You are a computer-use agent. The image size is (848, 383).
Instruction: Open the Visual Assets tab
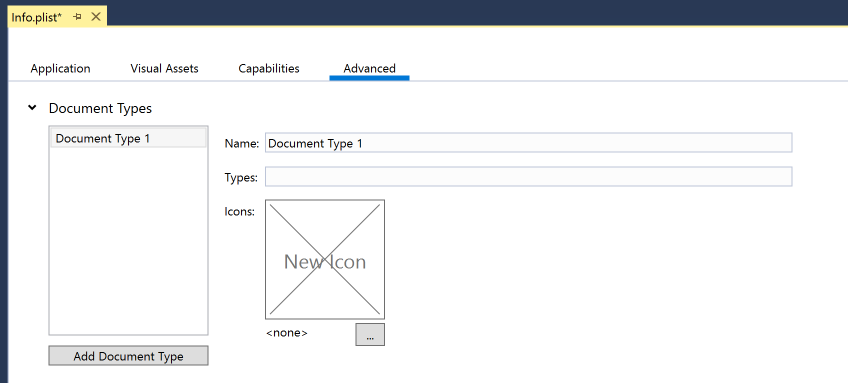click(x=164, y=69)
